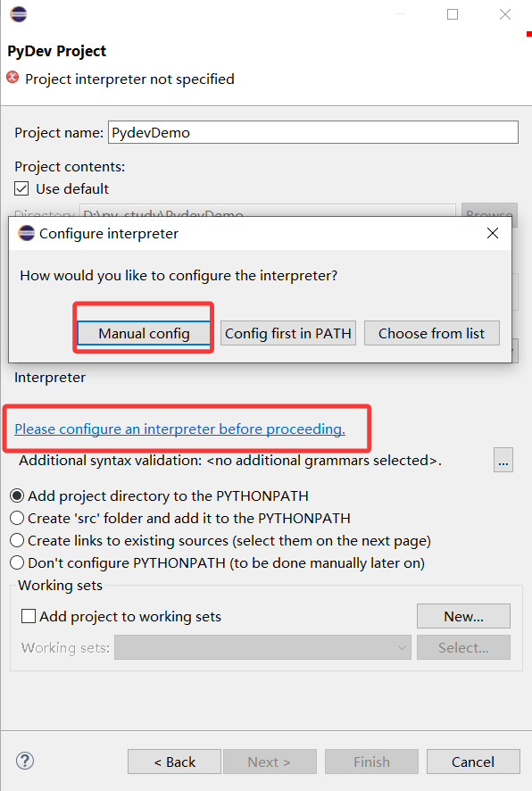
Task: Click Config first in PATH button
Action: pos(288,333)
